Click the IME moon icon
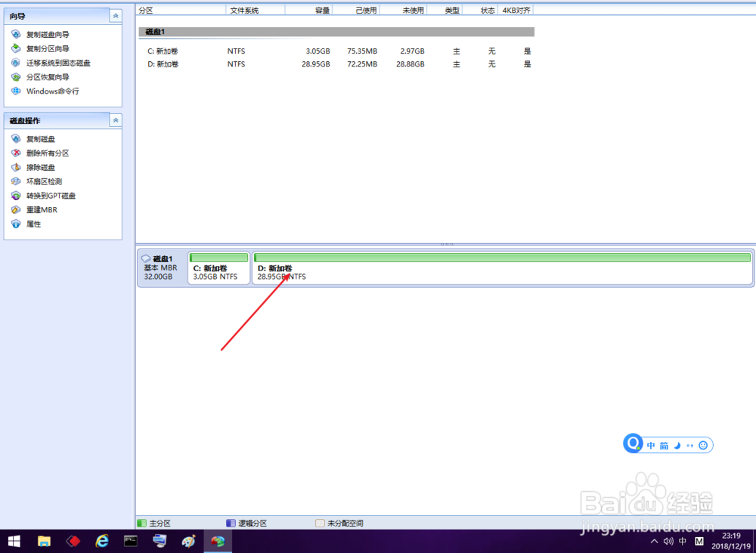Viewport: 756px width, 553px height. coord(677,445)
